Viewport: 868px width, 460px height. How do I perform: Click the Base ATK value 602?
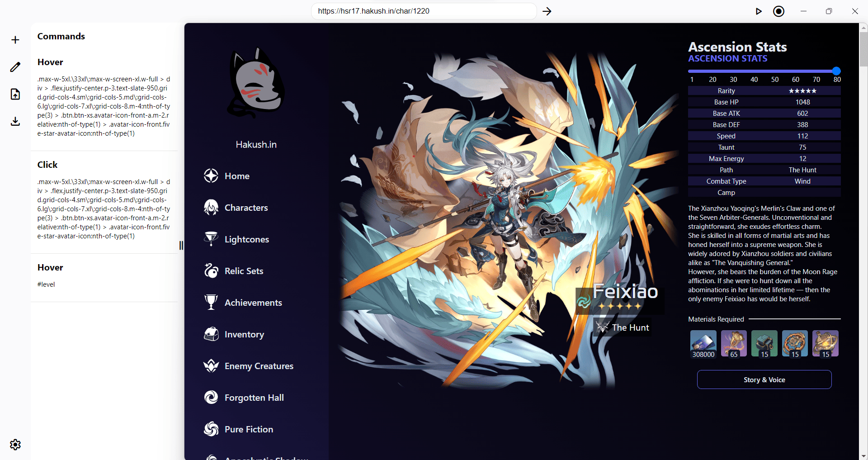(803, 114)
